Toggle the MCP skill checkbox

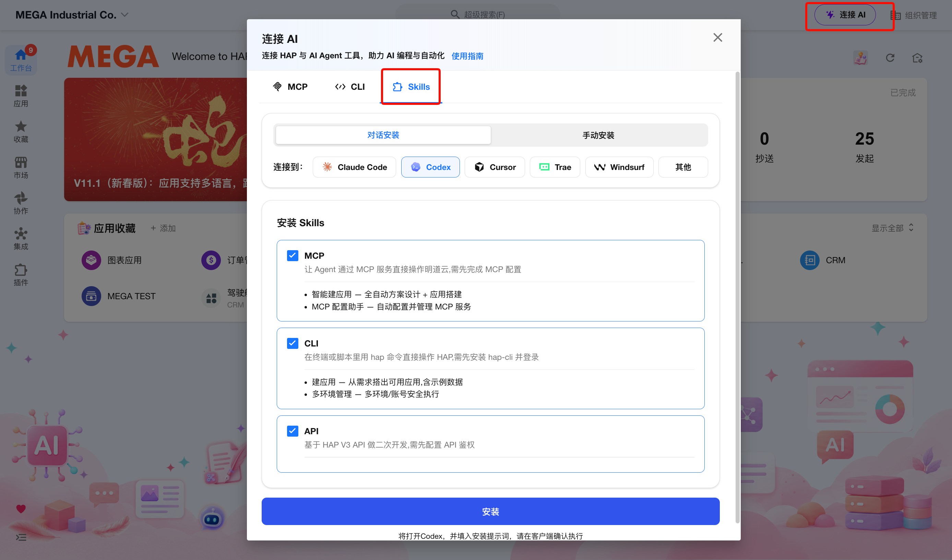point(293,256)
